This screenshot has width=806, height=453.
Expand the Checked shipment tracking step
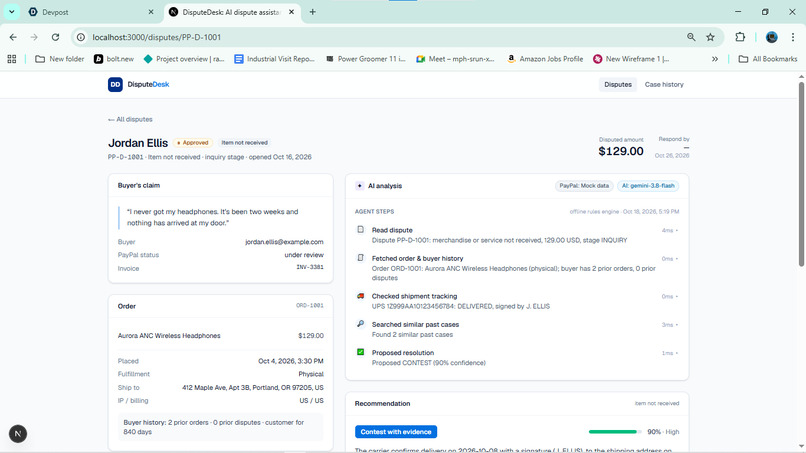point(676,297)
